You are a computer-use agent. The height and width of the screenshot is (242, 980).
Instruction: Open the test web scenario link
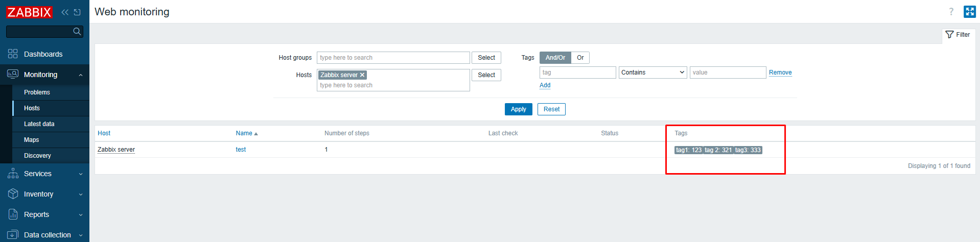point(241,150)
